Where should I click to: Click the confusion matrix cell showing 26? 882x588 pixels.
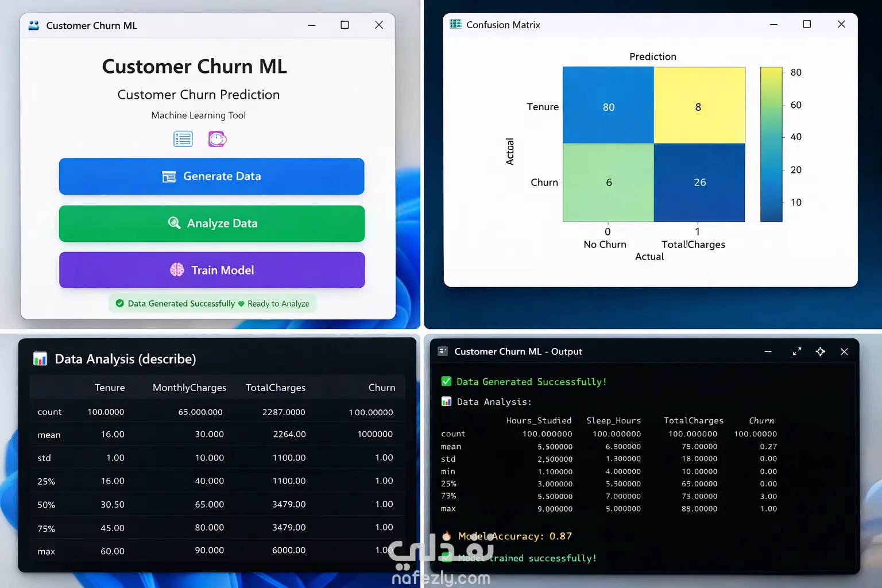click(x=699, y=183)
